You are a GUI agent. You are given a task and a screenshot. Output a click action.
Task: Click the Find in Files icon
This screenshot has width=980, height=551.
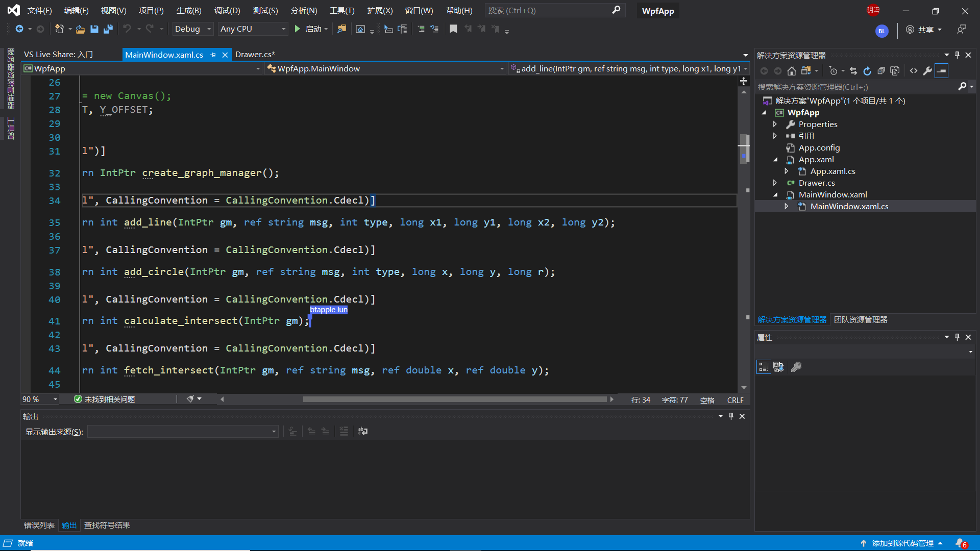[x=341, y=29]
